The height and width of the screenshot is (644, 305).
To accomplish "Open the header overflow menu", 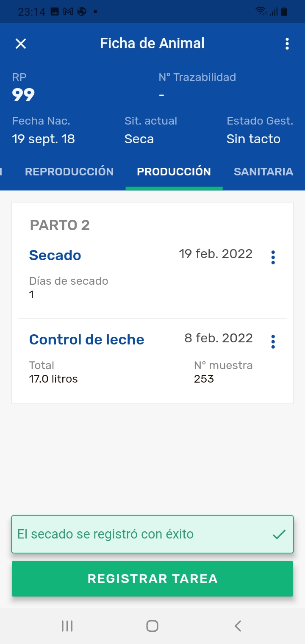I will tap(287, 44).
